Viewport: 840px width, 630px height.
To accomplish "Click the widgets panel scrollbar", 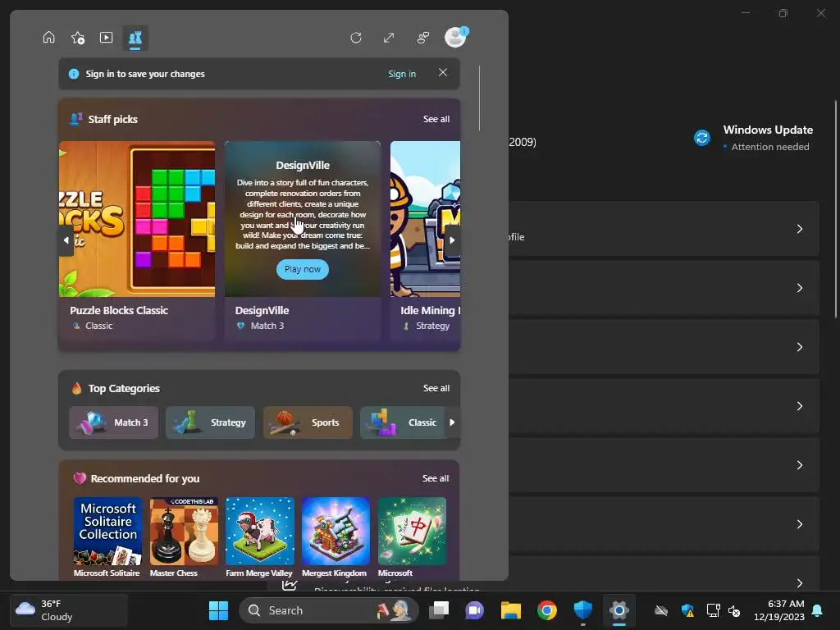I will [479, 98].
